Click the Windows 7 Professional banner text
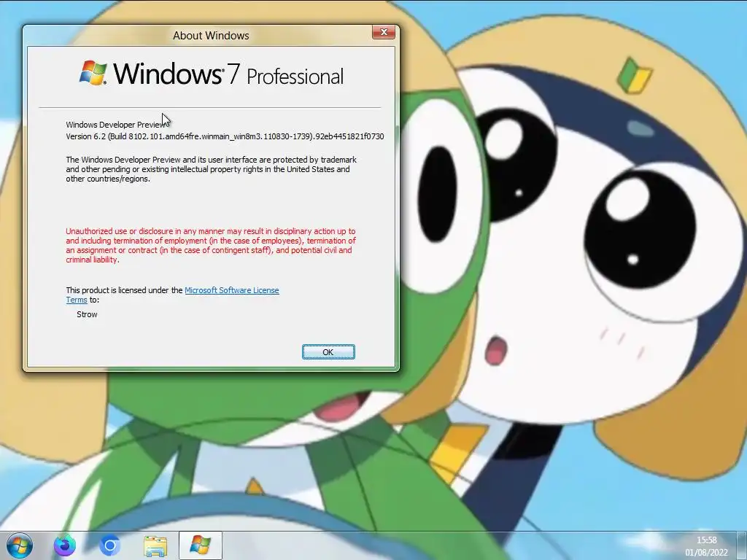Image resolution: width=747 pixels, height=560 pixels. click(x=228, y=74)
